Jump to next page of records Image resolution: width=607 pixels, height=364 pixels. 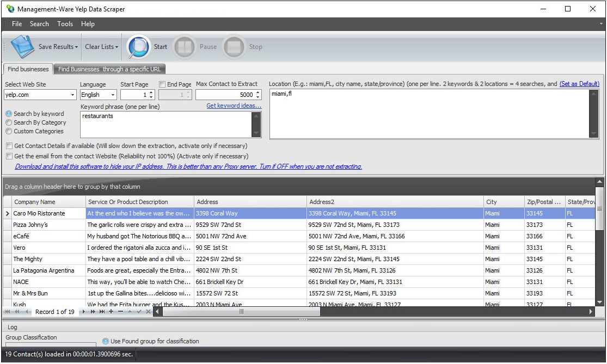tap(93, 311)
